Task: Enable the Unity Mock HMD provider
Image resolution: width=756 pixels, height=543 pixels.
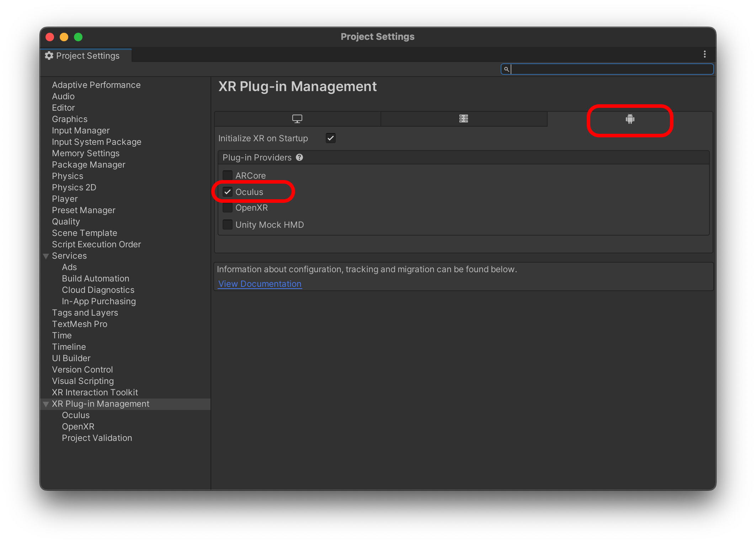Action: tap(228, 225)
